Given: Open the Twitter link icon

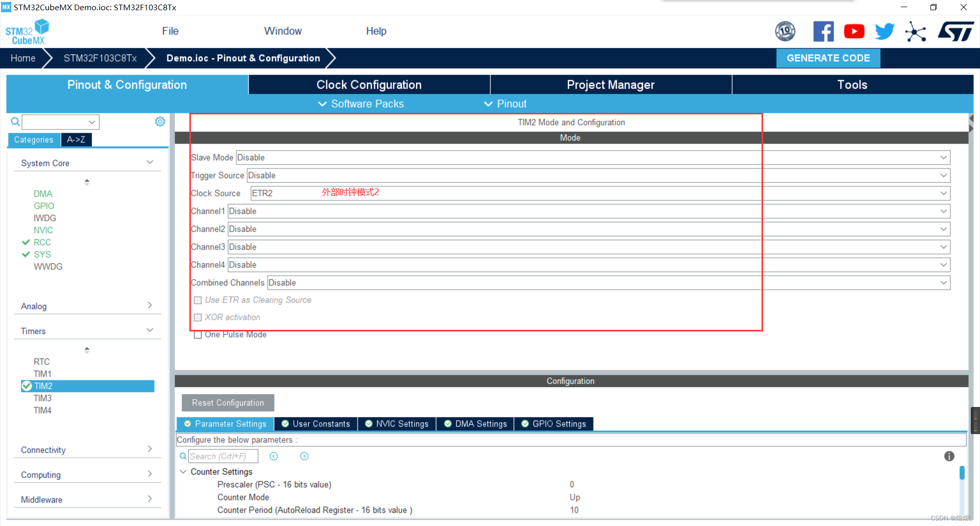Looking at the screenshot, I should [885, 32].
